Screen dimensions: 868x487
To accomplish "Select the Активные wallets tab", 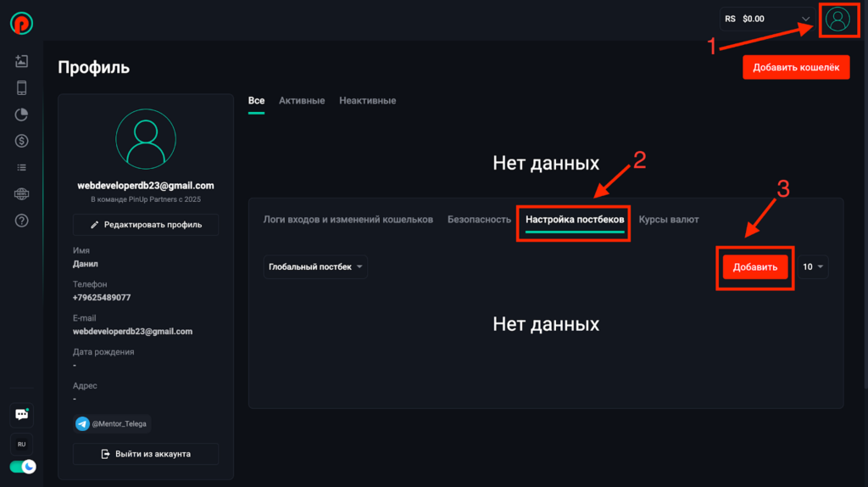I will (x=302, y=101).
